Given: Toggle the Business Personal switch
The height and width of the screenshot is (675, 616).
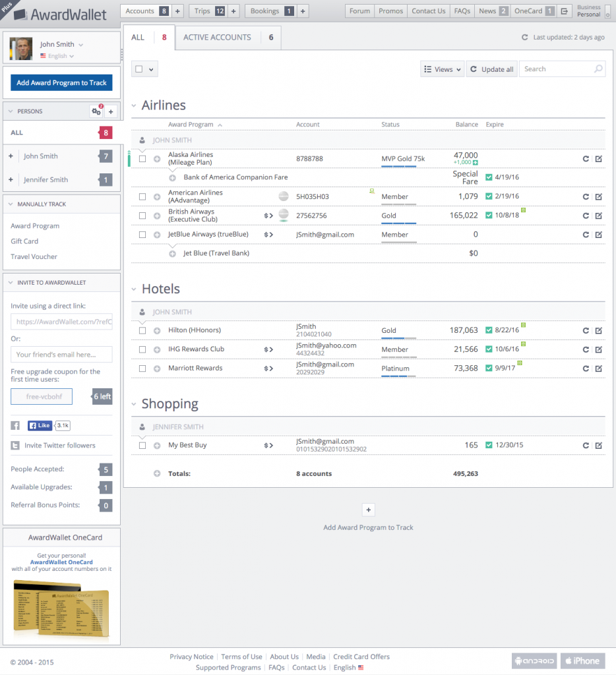Looking at the screenshot, I should click(607, 11).
